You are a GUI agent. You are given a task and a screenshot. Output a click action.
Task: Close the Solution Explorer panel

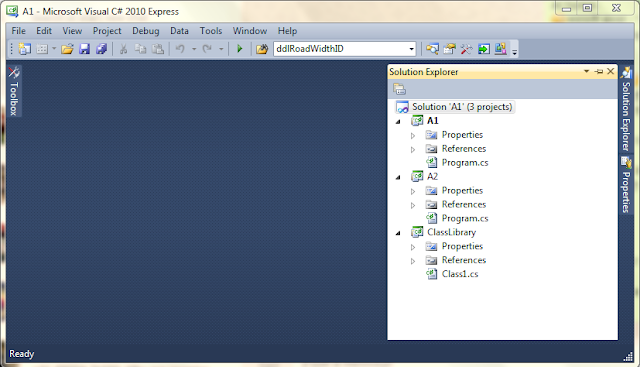(x=611, y=71)
